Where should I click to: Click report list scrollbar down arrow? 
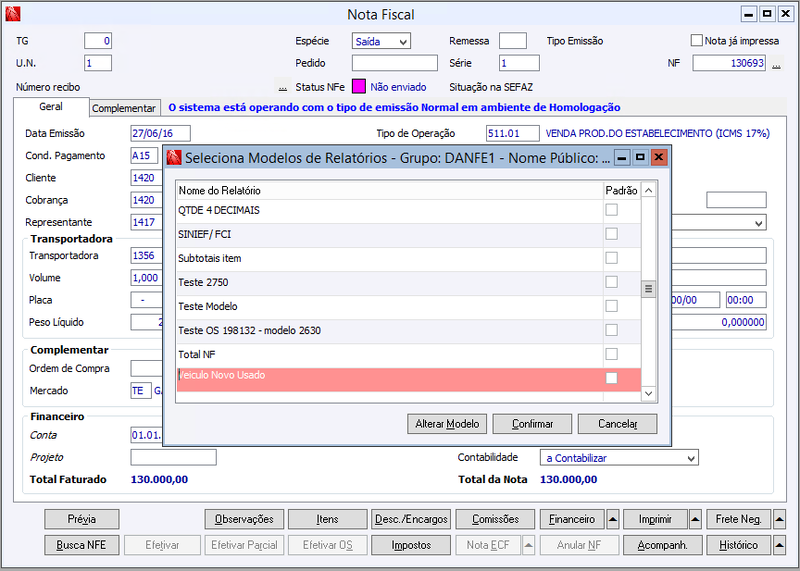pyautogui.click(x=648, y=393)
